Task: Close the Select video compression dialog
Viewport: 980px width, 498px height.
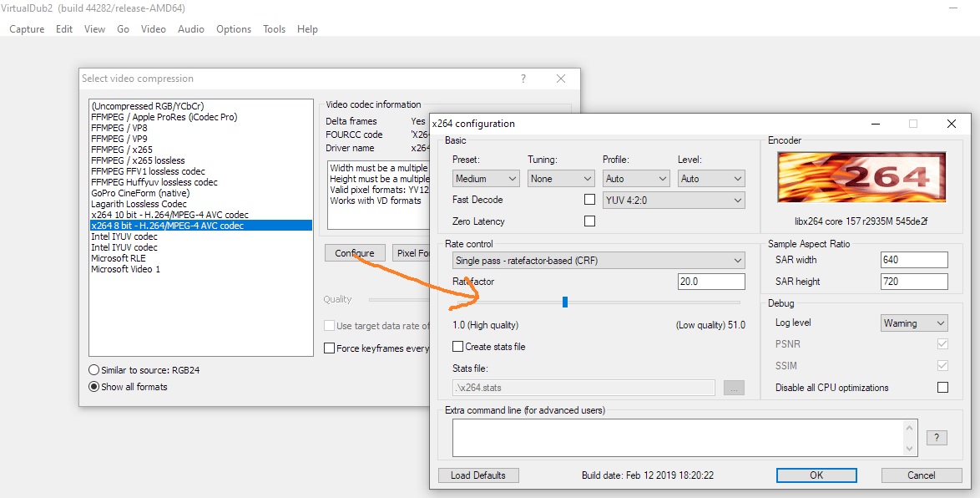Action: pyautogui.click(x=561, y=79)
